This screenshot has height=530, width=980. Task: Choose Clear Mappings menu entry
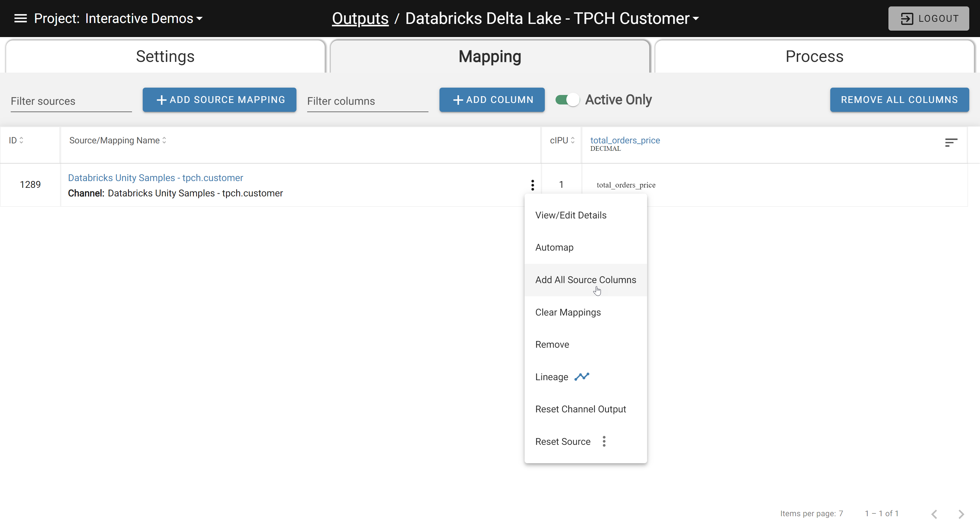coord(586,312)
